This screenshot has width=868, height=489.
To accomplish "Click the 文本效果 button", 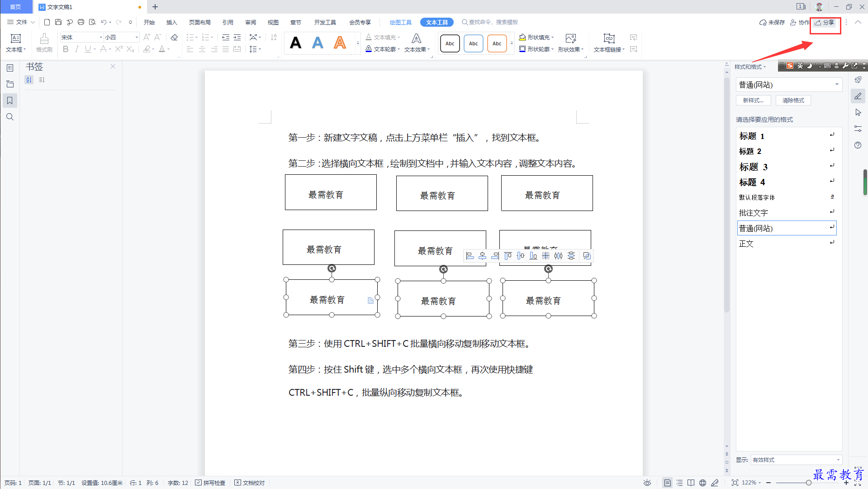I will point(417,43).
